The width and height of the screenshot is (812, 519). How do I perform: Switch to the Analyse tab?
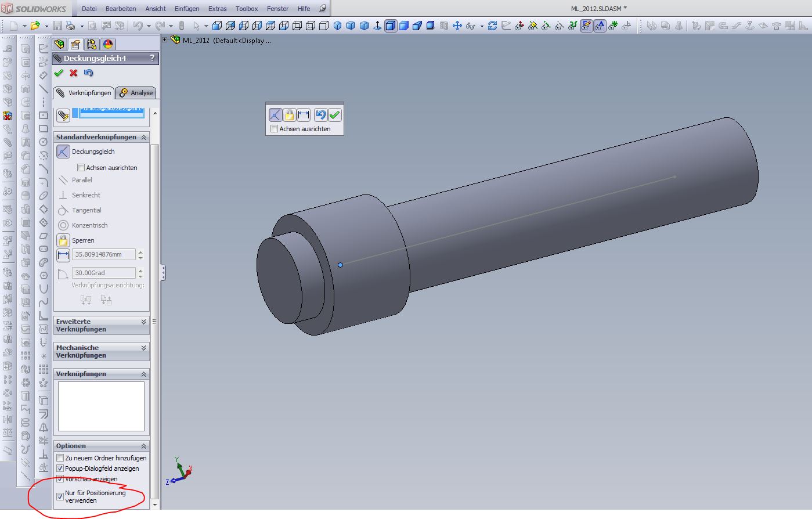137,93
